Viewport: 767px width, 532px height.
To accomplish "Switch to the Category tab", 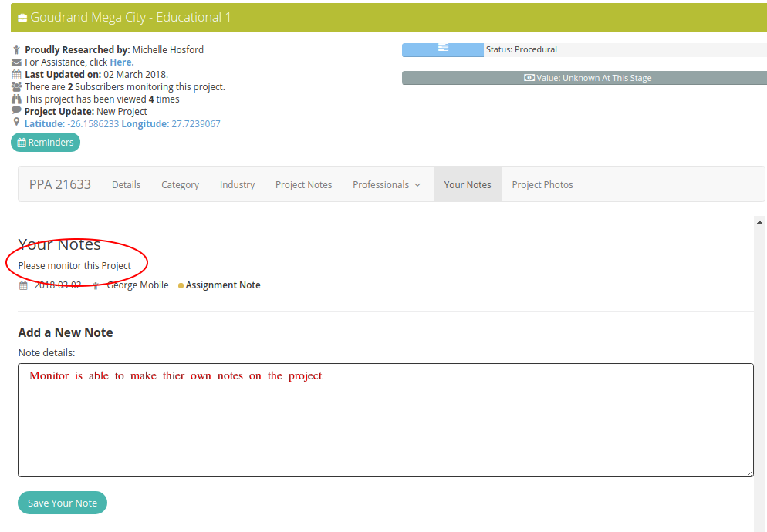I will tap(181, 185).
